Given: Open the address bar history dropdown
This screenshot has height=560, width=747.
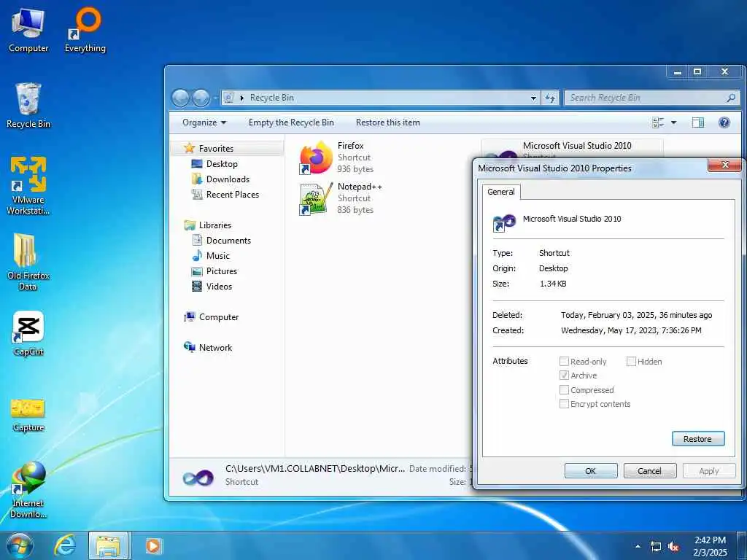Looking at the screenshot, I should [533, 98].
